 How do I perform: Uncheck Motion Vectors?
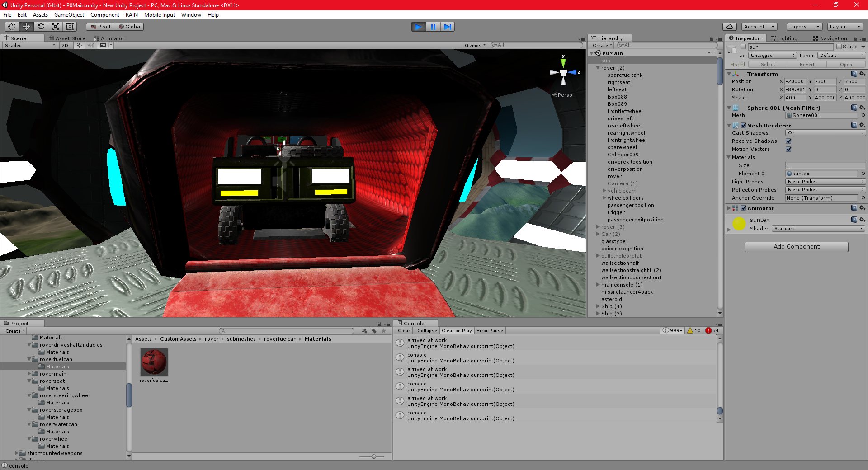(788, 149)
